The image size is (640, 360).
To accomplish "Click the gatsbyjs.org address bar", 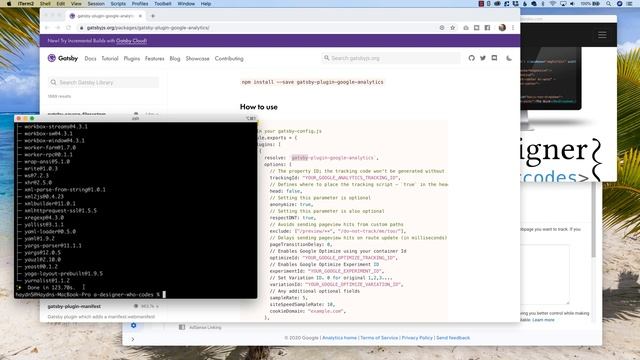I will click(257, 28).
